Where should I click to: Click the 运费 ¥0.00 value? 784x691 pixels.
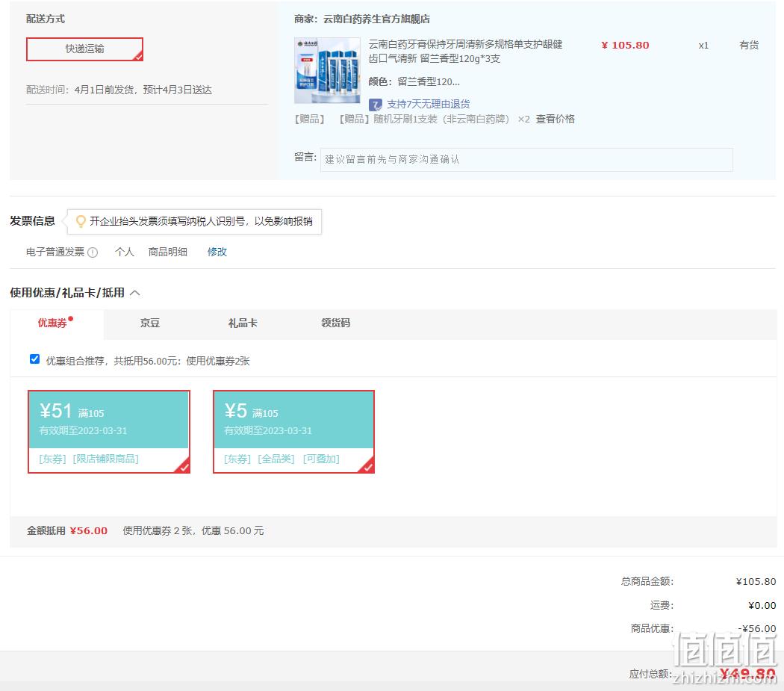762,605
